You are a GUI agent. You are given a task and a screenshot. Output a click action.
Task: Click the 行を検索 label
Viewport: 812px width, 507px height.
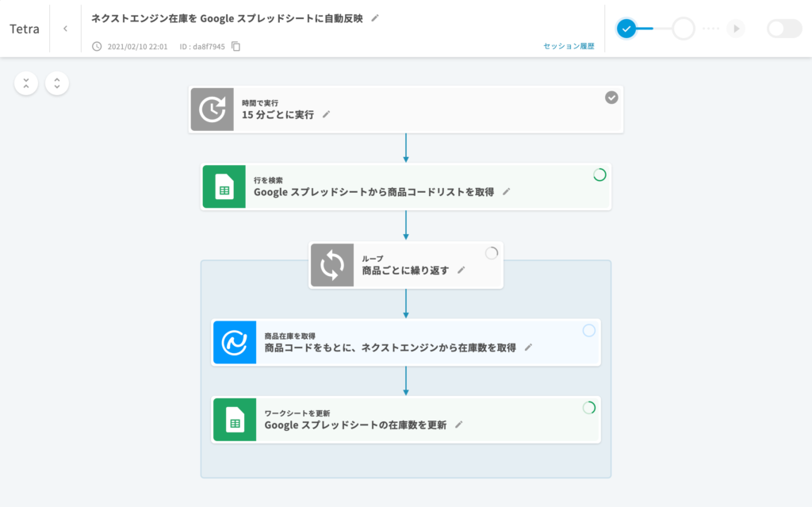pyautogui.click(x=268, y=180)
